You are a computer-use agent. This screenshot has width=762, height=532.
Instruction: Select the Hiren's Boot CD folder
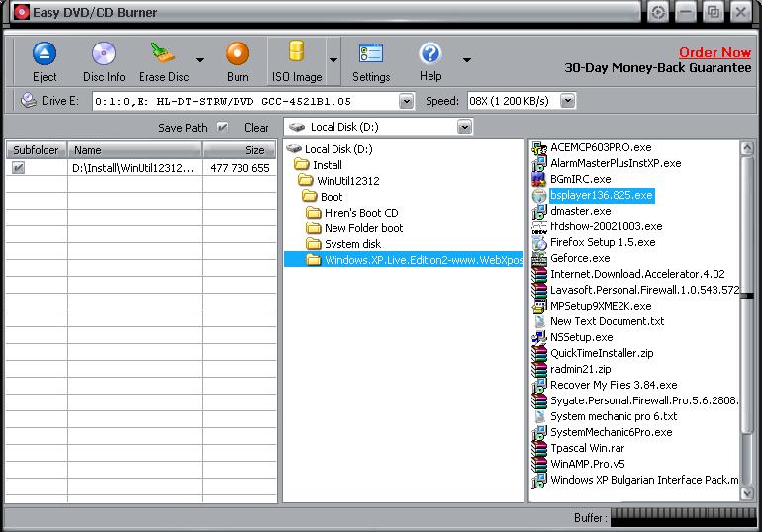(361, 213)
